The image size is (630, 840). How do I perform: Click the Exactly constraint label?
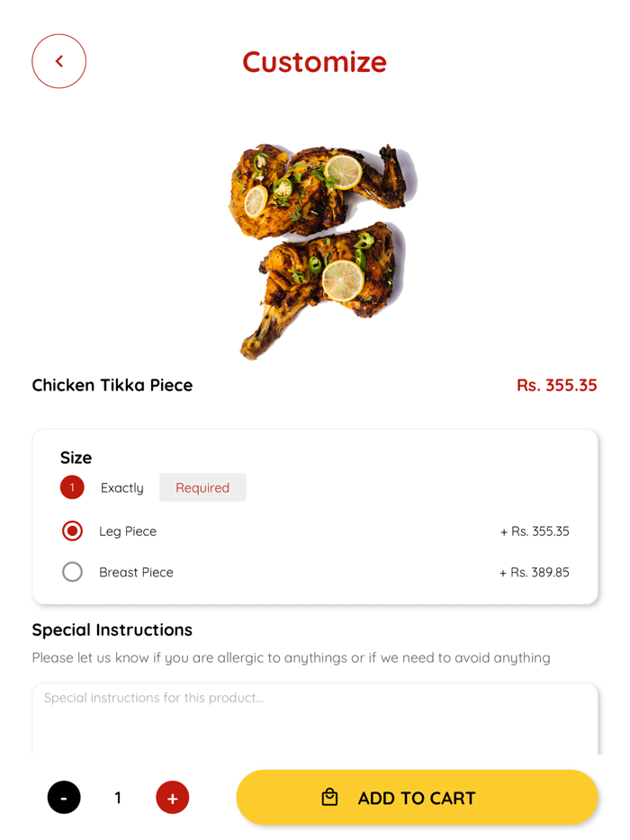(x=121, y=487)
